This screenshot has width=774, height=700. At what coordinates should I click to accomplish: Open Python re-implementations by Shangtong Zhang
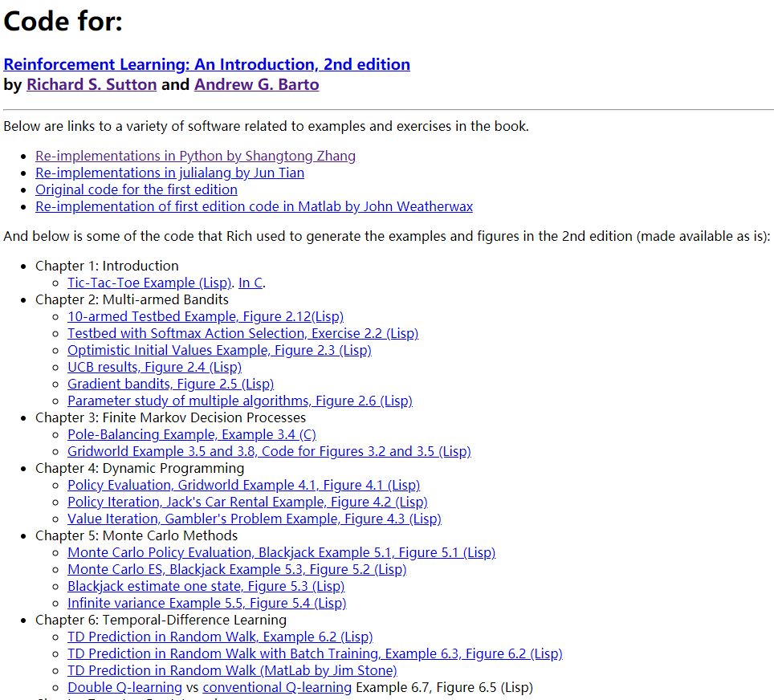click(x=195, y=156)
